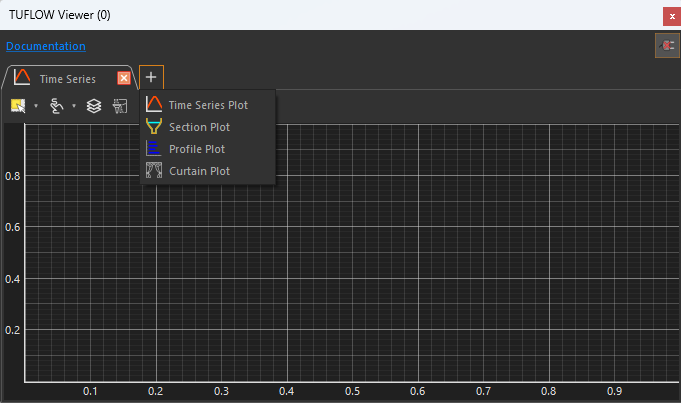Choose Time Series Plot from the menu
681x403 pixels.
pyautogui.click(x=207, y=104)
